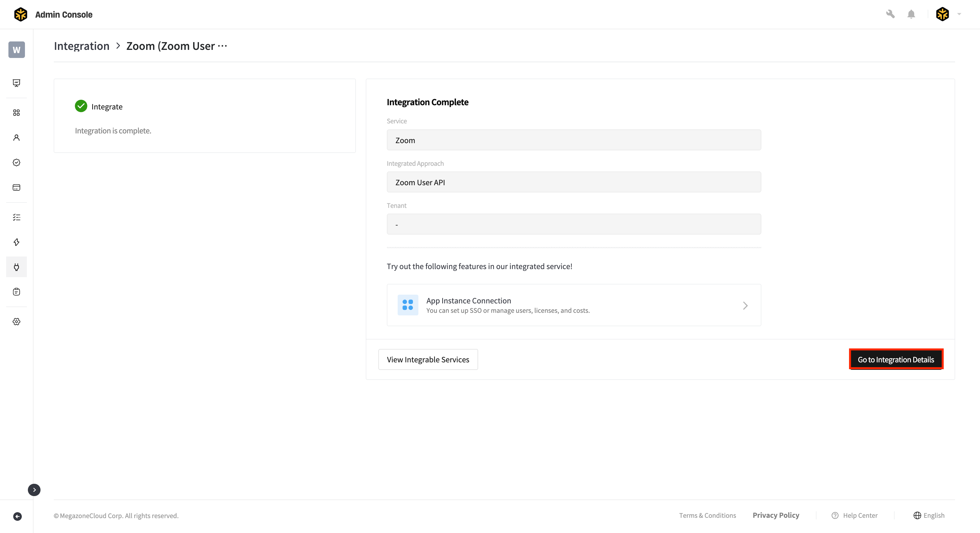The image size is (980, 533).
Task: Change language from English
Action: [x=934, y=516]
